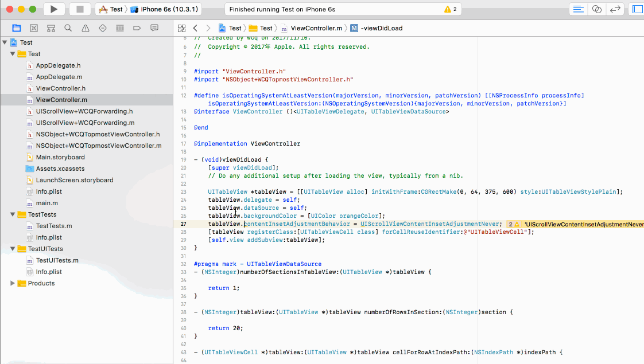Open the Breakpoint navigator icon
The image size is (644, 364).
click(x=137, y=28)
